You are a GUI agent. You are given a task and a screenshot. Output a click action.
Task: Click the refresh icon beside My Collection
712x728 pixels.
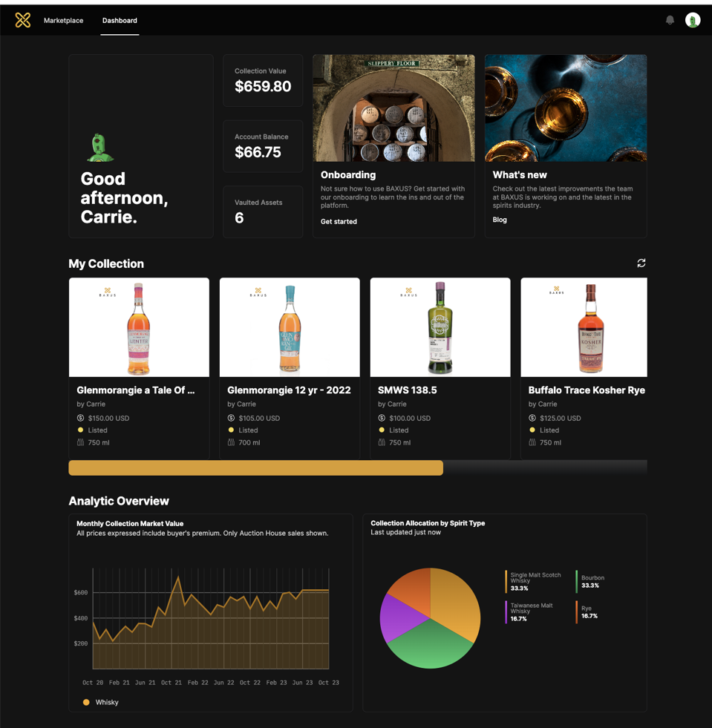coord(641,263)
